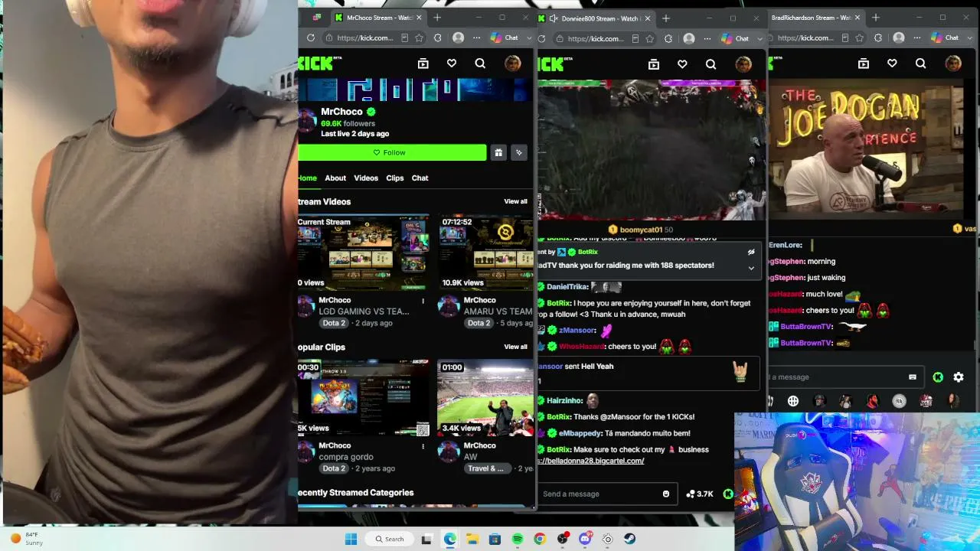Play the 01:00 AW clip thumbnail
The height and width of the screenshot is (551, 980).
click(x=485, y=398)
